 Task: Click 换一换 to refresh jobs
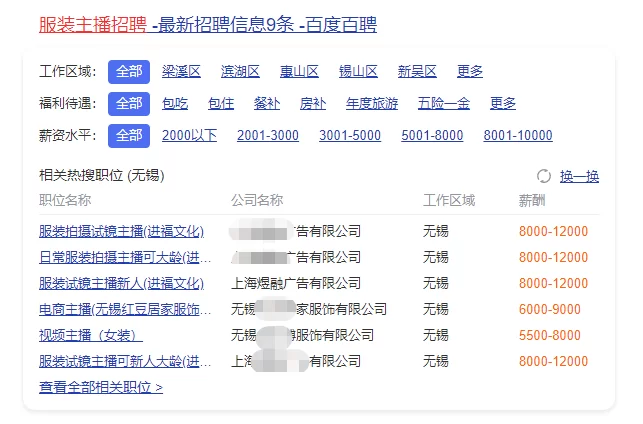[x=579, y=176]
